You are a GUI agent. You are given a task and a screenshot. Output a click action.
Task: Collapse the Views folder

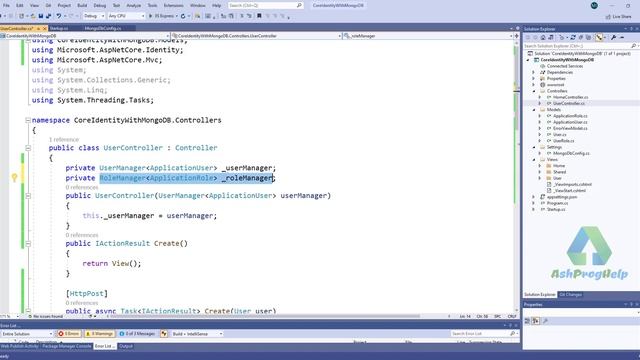tap(534, 160)
